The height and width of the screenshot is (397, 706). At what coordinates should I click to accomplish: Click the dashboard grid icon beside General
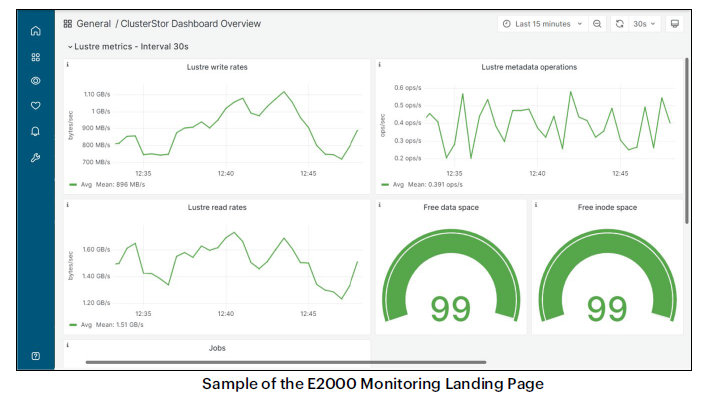point(68,24)
